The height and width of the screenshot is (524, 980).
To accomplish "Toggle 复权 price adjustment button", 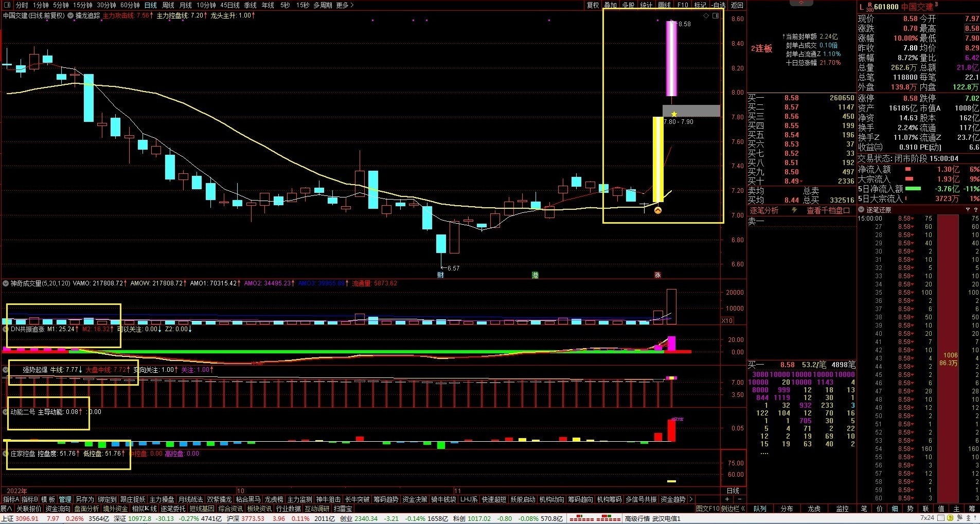I will (593, 5).
